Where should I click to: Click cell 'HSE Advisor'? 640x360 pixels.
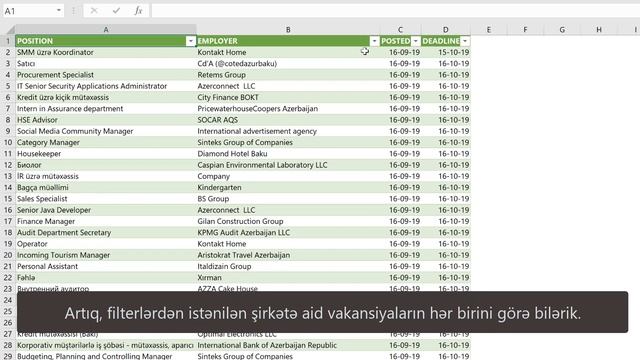pos(106,120)
